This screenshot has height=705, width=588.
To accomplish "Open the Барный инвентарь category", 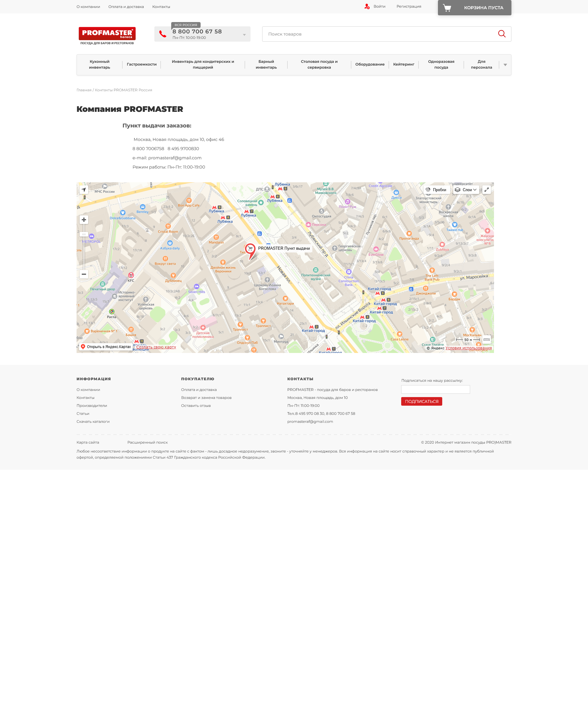I will click(266, 64).
